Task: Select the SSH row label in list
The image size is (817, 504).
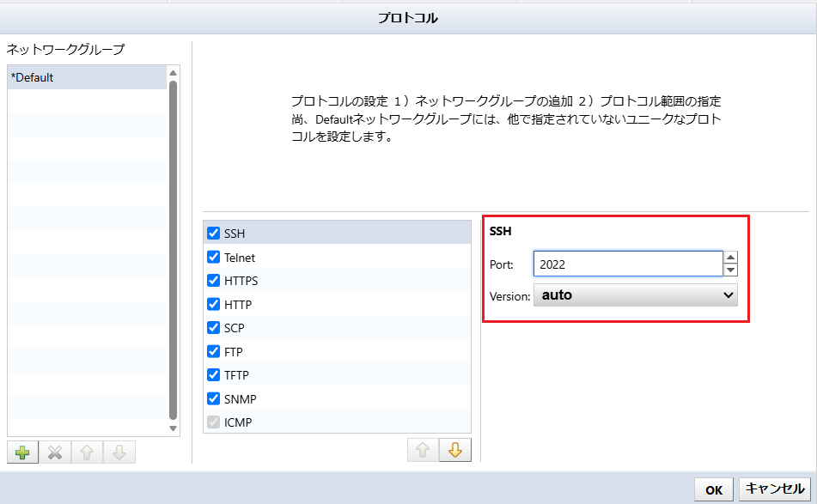Action: [235, 234]
